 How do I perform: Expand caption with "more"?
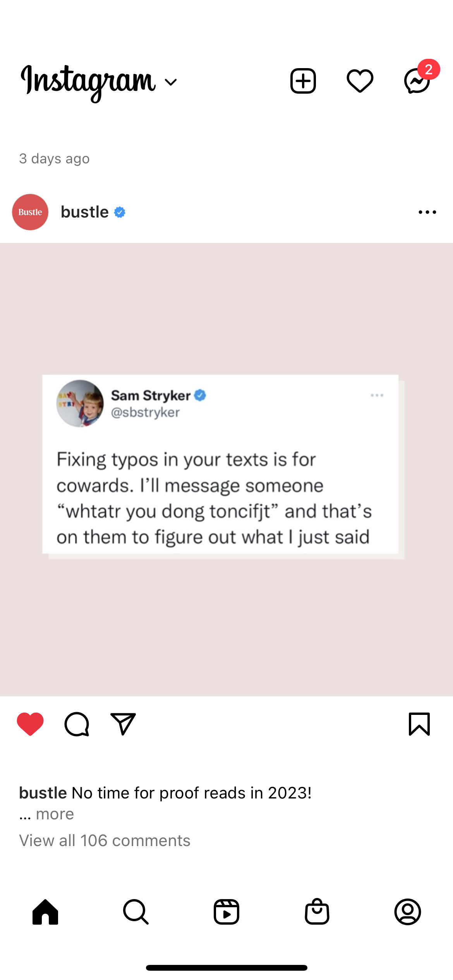click(55, 814)
